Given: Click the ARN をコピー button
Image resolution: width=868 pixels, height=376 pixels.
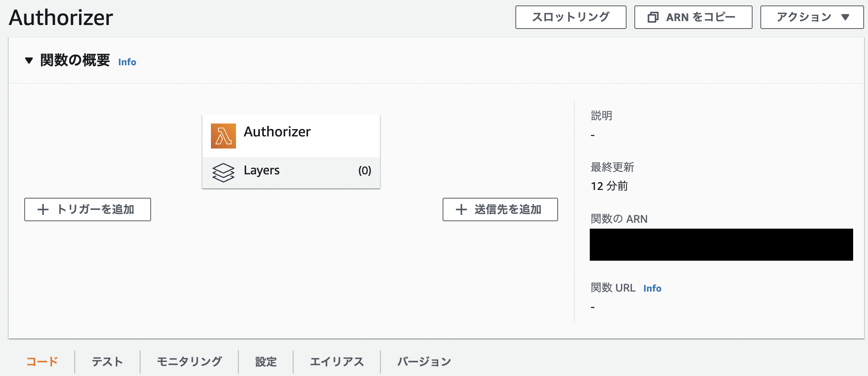Looking at the screenshot, I should point(693,17).
